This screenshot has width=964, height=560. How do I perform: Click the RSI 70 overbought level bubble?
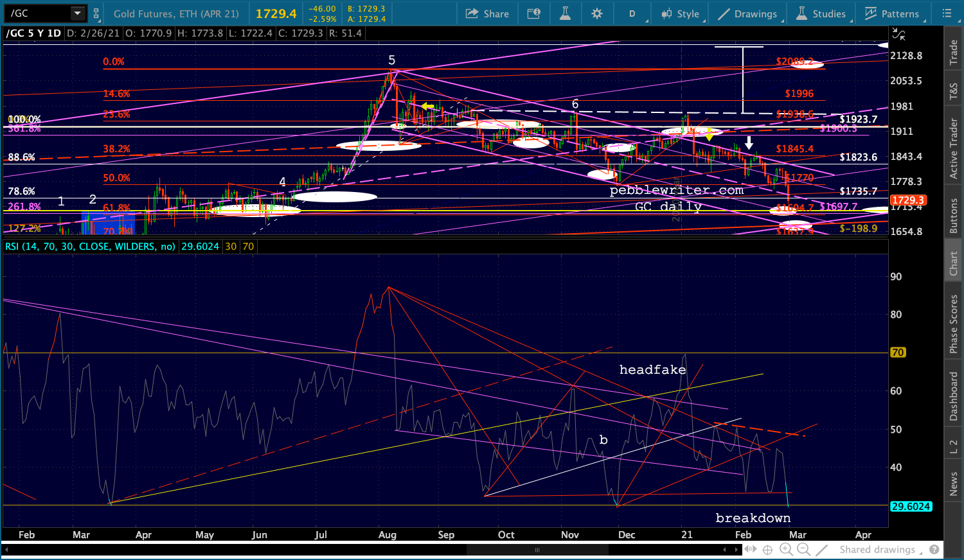click(x=898, y=353)
